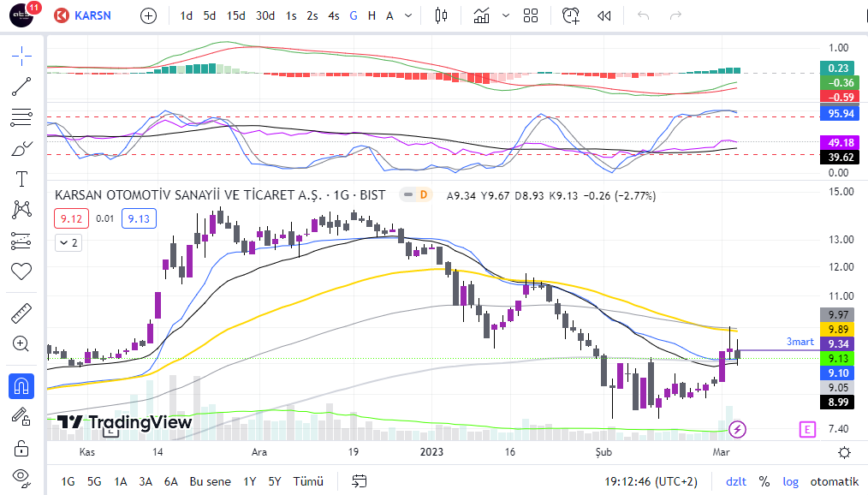Screen dimensions: 868x495
Task: Open the favorites heart icon
Action: click(x=21, y=271)
